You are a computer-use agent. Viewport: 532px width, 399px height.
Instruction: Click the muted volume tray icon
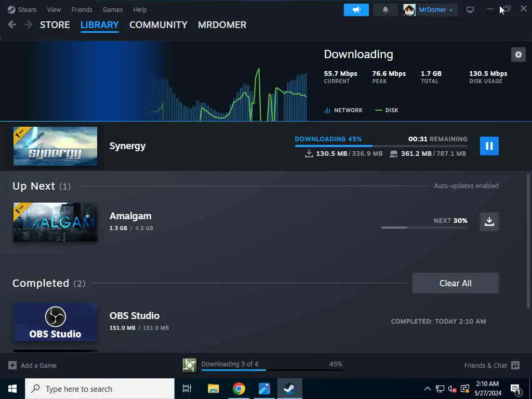pos(452,389)
